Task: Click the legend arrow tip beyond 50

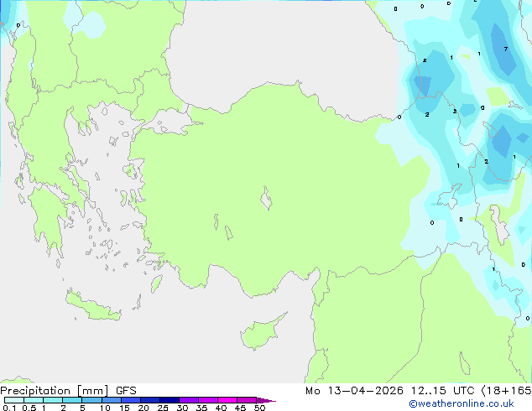Action: pyautogui.click(x=266, y=400)
